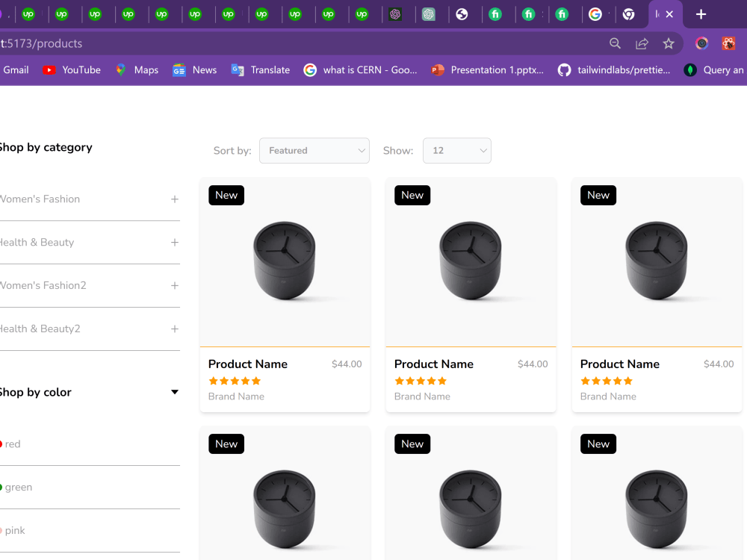Screen dimensions: 747x560
Task: Click the 'Show:' label
Action: point(398,151)
